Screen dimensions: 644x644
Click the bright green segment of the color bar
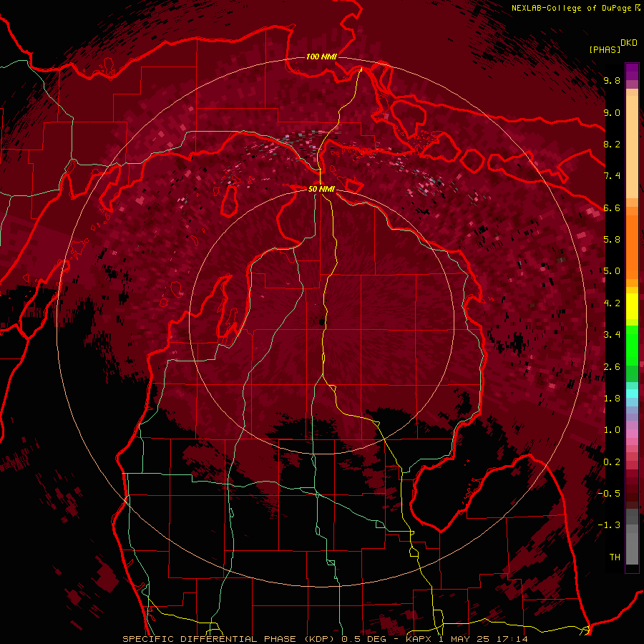click(632, 345)
